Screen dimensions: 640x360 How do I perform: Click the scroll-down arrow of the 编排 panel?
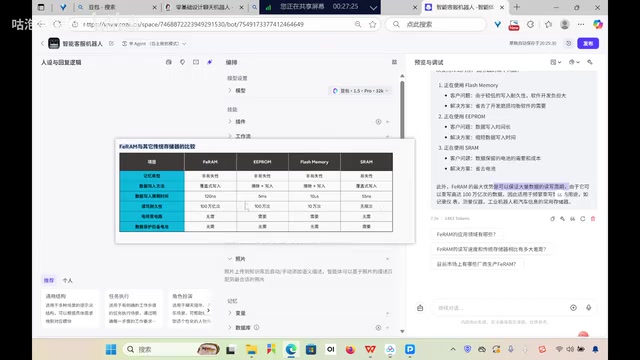pos(402,331)
